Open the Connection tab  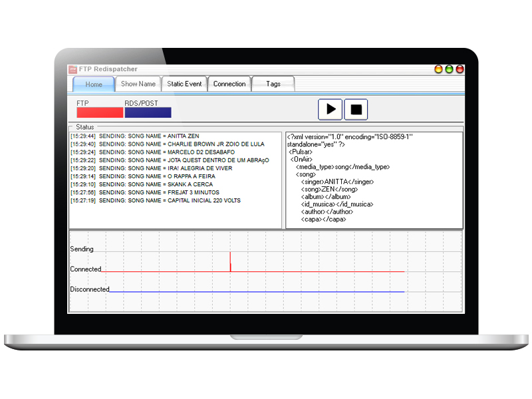(229, 84)
